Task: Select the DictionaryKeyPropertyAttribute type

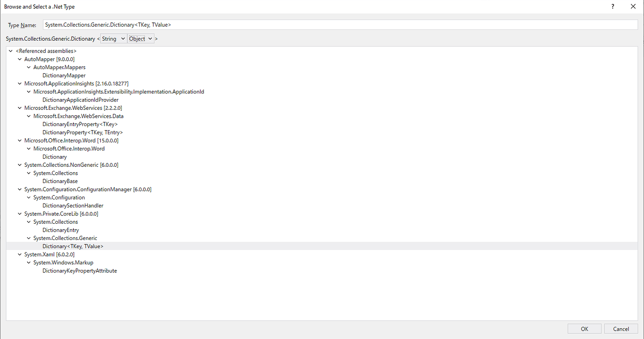Action: 79,270
